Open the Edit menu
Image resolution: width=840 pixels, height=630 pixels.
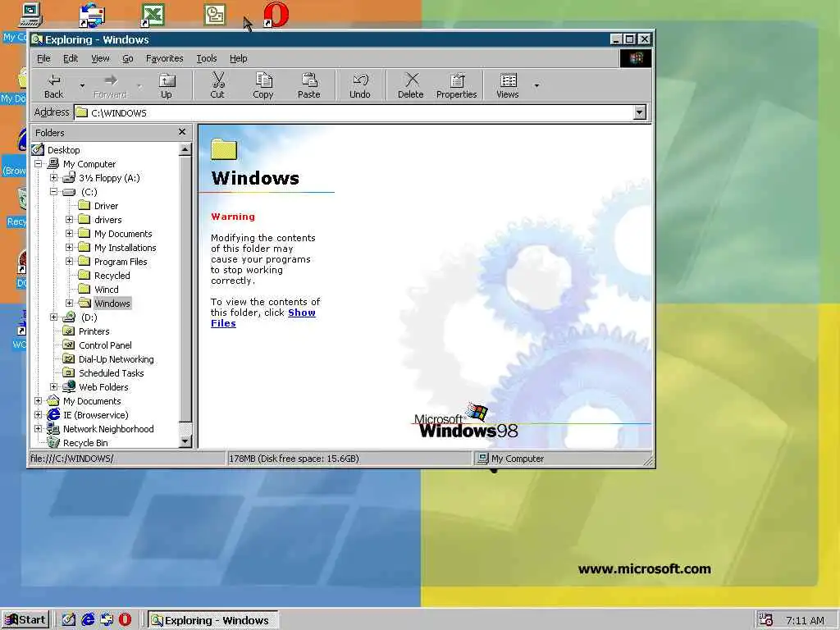pyautogui.click(x=71, y=58)
